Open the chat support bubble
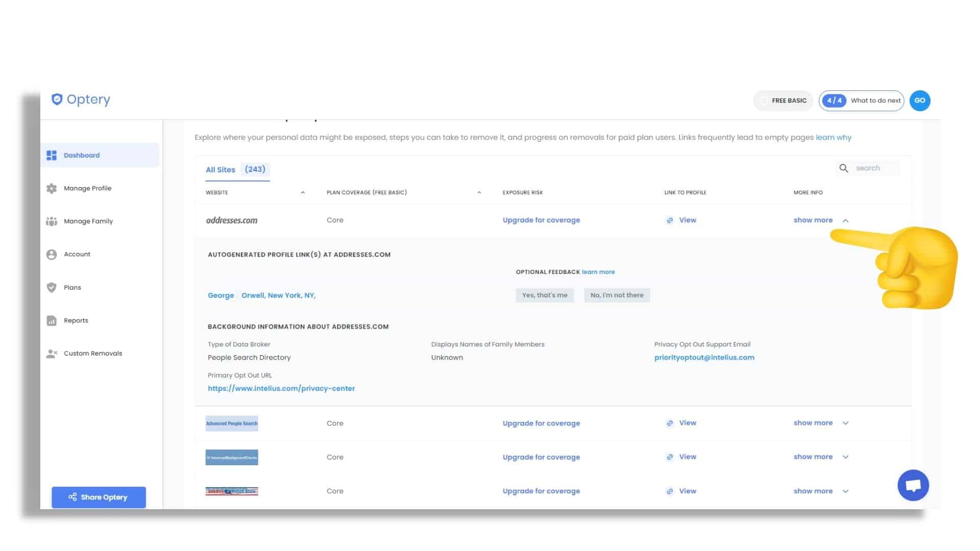This screenshot has height=551, width=980. [x=913, y=485]
